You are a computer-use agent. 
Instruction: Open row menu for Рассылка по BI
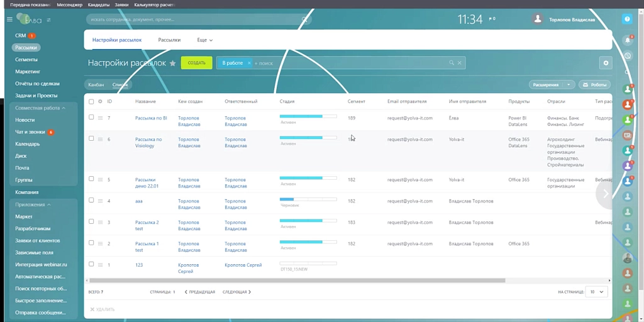click(x=100, y=118)
